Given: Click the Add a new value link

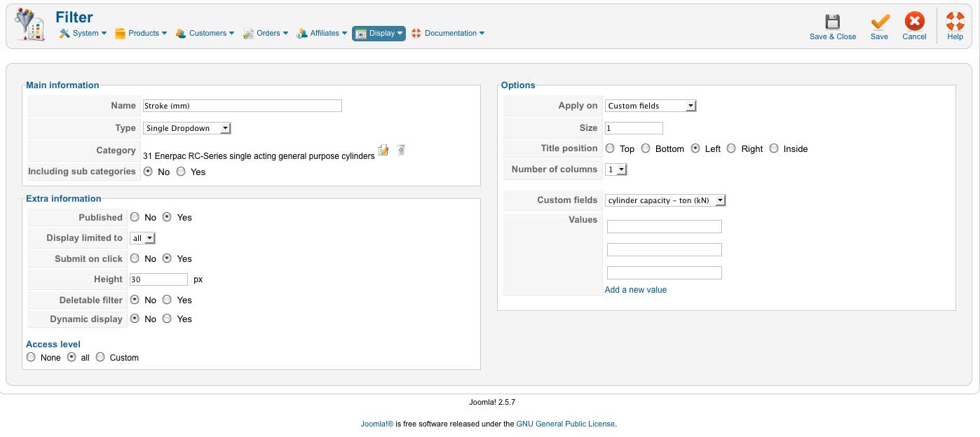Looking at the screenshot, I should (636, 290).
